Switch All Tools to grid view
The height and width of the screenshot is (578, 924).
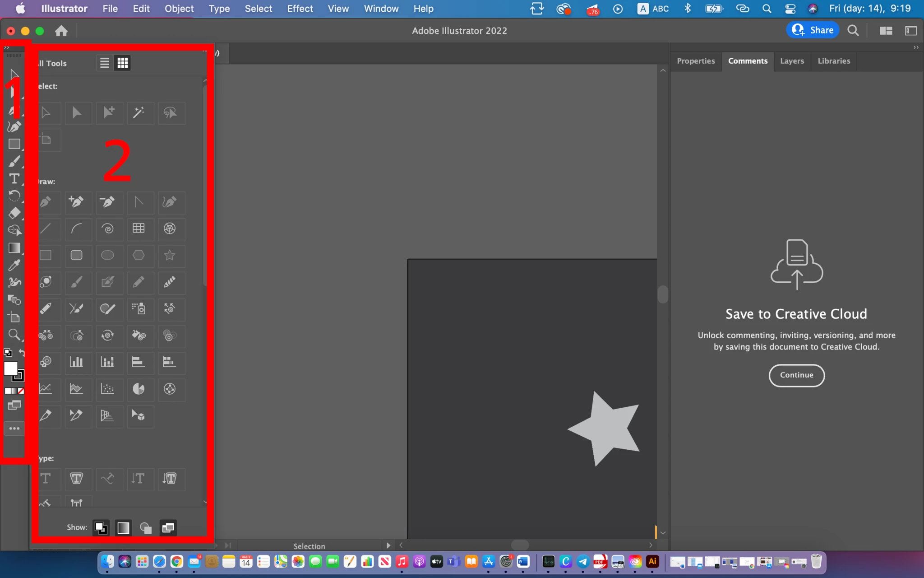click(122, 63)
